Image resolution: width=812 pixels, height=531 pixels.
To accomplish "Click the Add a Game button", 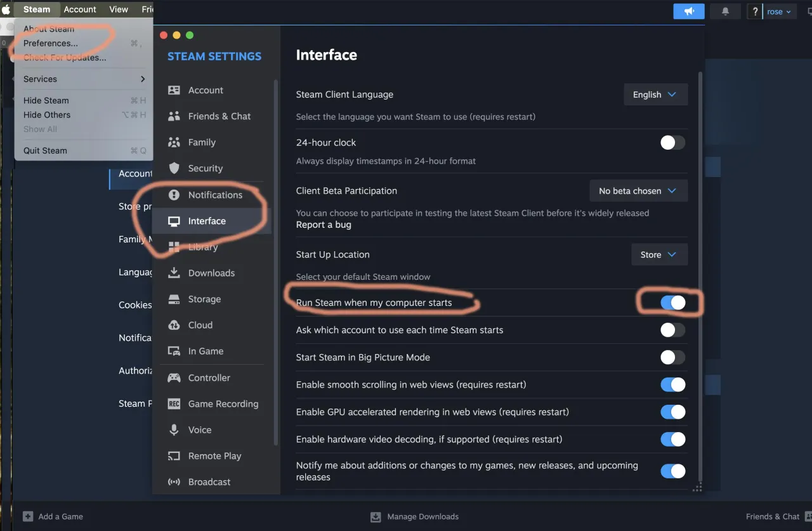I will 53,516.
